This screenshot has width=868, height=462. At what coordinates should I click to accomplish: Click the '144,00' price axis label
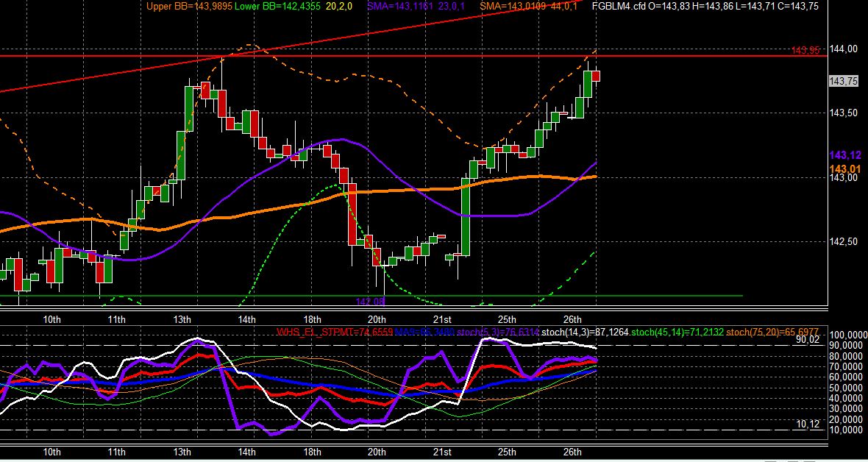coord(844,49)
